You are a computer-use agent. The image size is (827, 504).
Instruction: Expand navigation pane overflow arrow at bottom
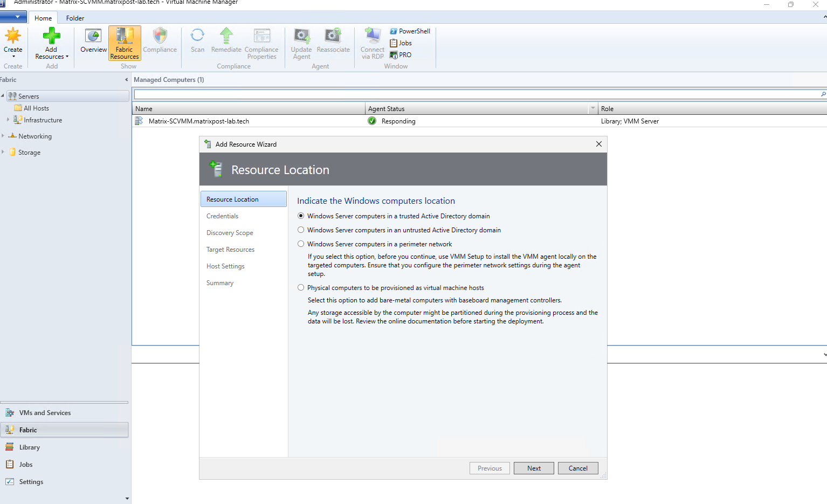coord(127,499)
